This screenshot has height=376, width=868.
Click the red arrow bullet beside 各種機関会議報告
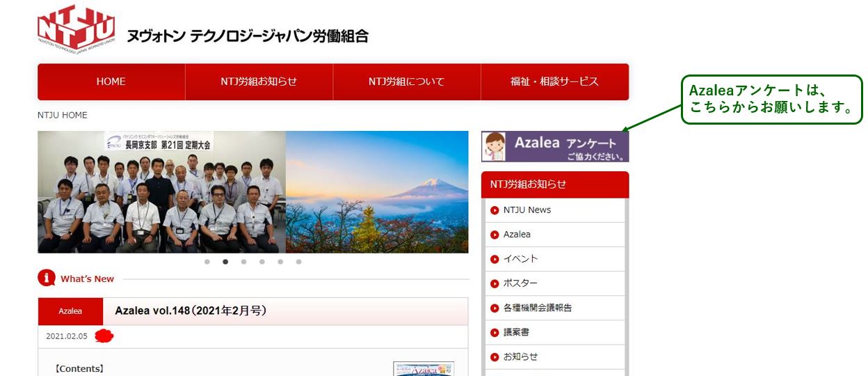[495, 308]
